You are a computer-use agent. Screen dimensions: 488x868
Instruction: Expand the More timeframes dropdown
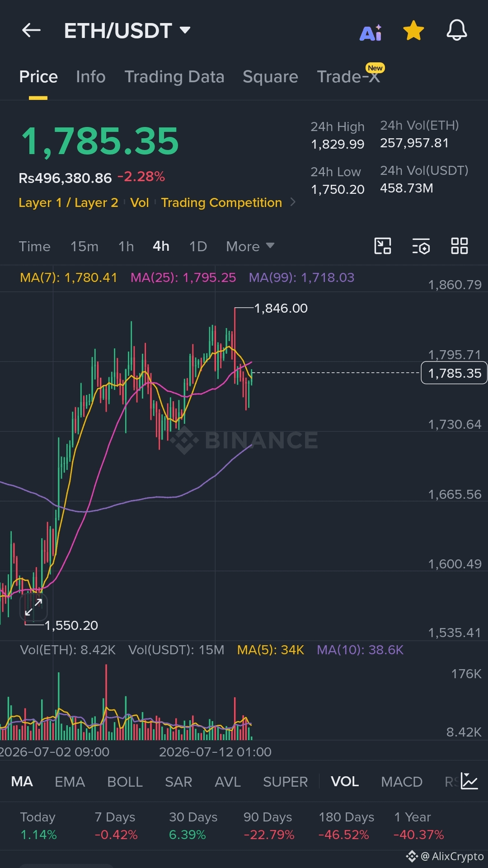(x=250, y=246)
